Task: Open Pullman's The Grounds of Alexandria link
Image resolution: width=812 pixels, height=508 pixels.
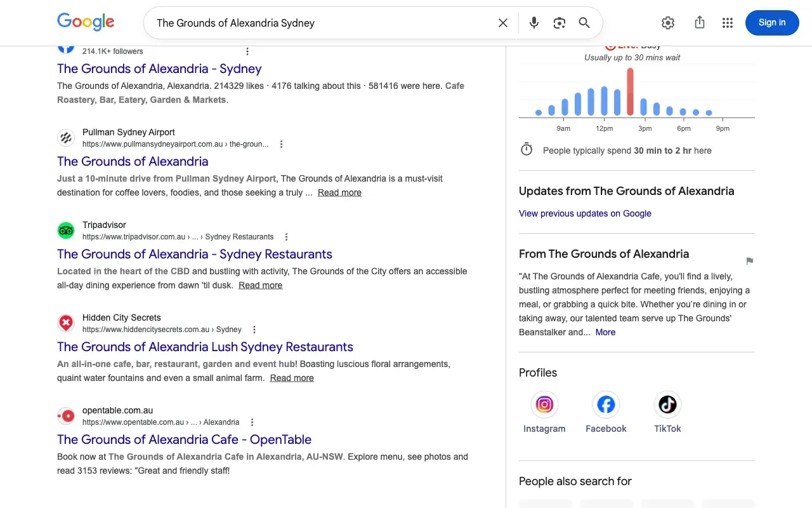Action: click(x=133, y=161)
